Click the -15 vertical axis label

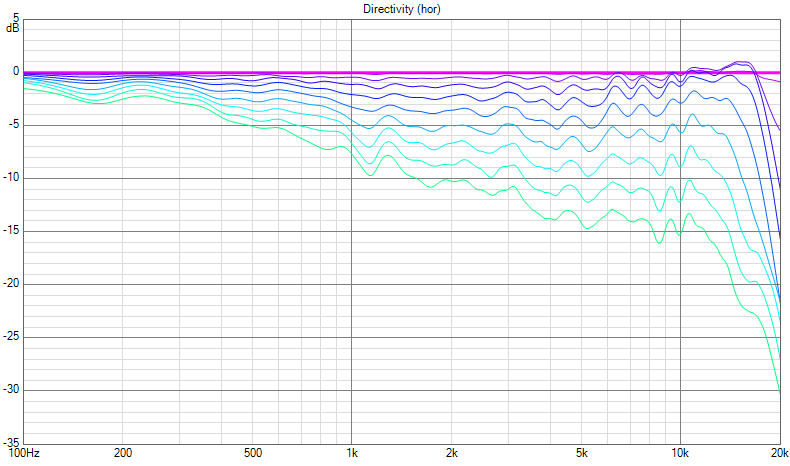(x=11, y=231)
